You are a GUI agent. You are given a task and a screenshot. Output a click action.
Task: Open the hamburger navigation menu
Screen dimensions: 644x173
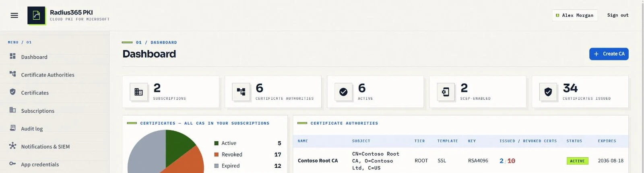(x=14, y=15)
